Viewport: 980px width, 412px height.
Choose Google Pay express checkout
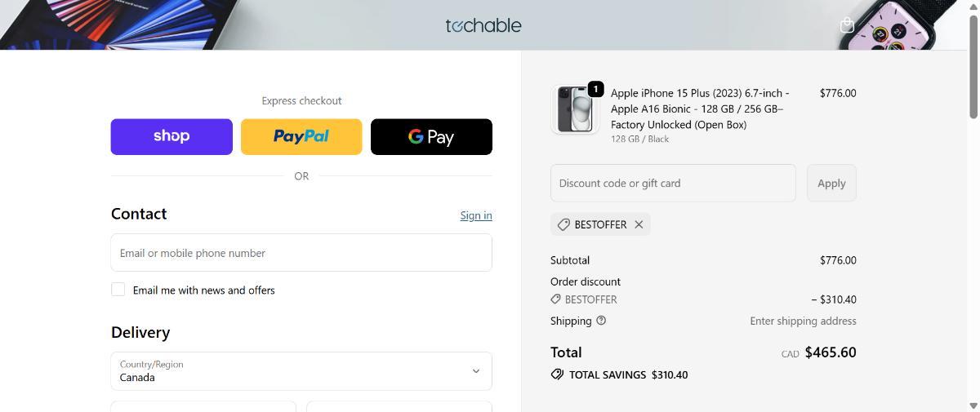431,136
